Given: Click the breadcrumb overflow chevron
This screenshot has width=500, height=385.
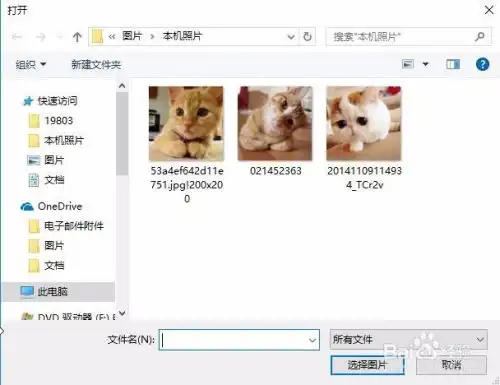Looking at the screenshot, I should (112, 37).
